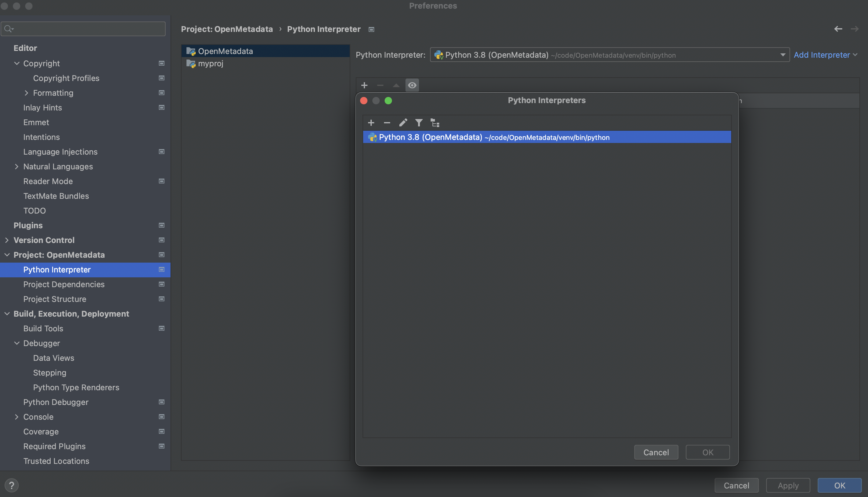Navigate back using the back arrow
Screen dimensions: 868x497
click(x=838, y=29)
